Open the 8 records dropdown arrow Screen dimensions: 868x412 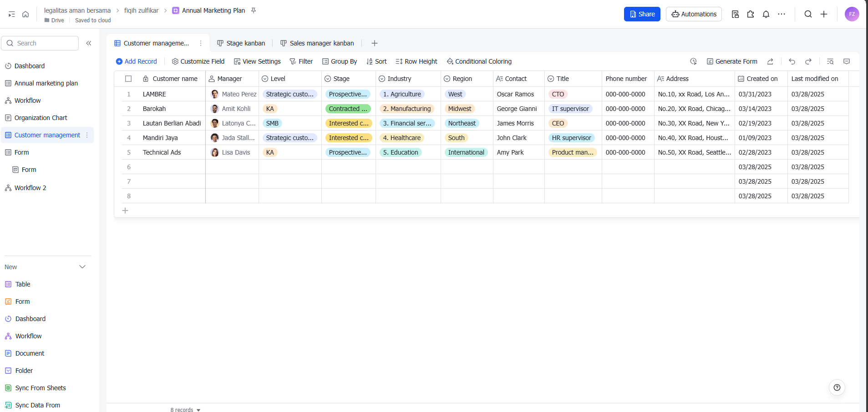point(198,410)
